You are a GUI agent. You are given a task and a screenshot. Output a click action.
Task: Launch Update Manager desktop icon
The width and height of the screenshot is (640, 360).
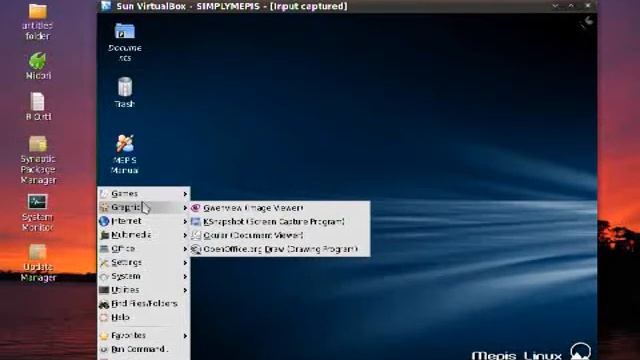(x=38, y=252)
